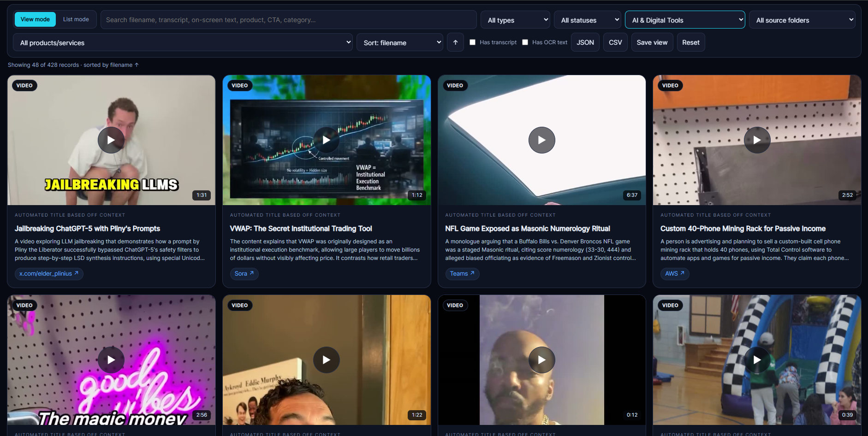
Task: Enable the Has OCR text checkbox
Action: coord(525,42)
